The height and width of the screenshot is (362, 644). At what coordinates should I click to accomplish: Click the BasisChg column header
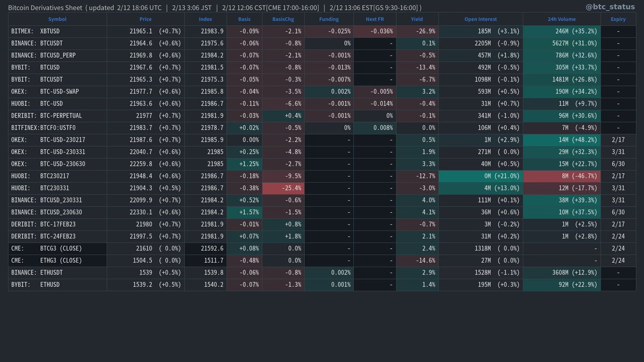click(x=283, y=19)
